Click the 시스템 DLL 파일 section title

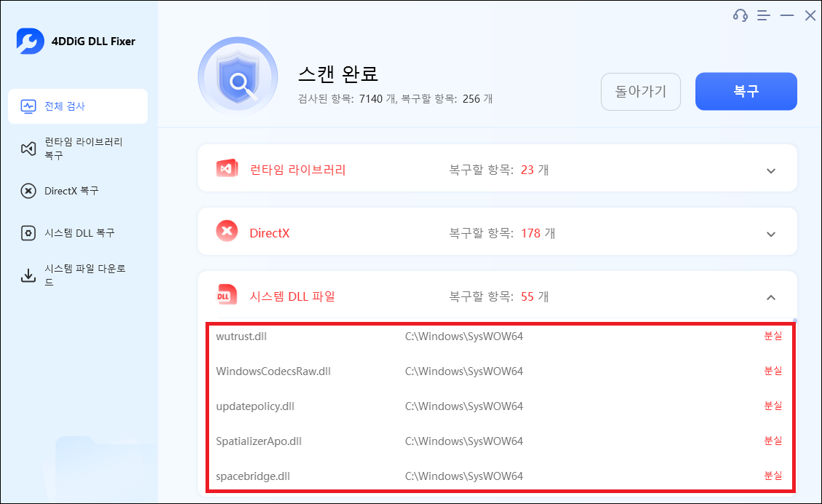point(292,296)
